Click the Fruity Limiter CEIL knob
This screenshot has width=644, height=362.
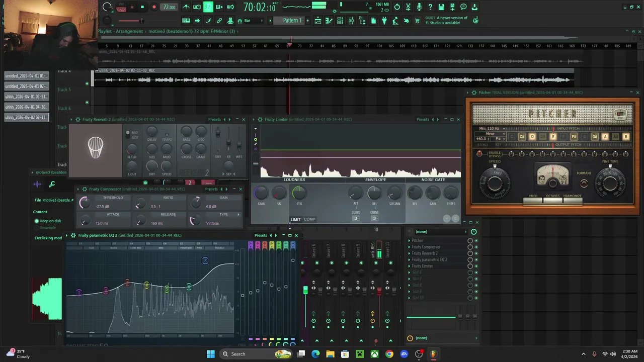point(299,193)
